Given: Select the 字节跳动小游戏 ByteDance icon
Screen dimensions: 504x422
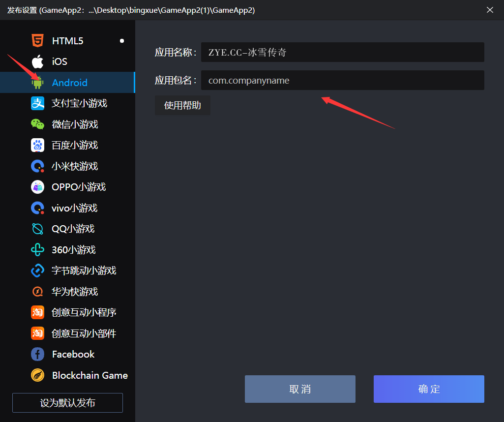Looking at the screenshot, I should click(x=37, y=271).
